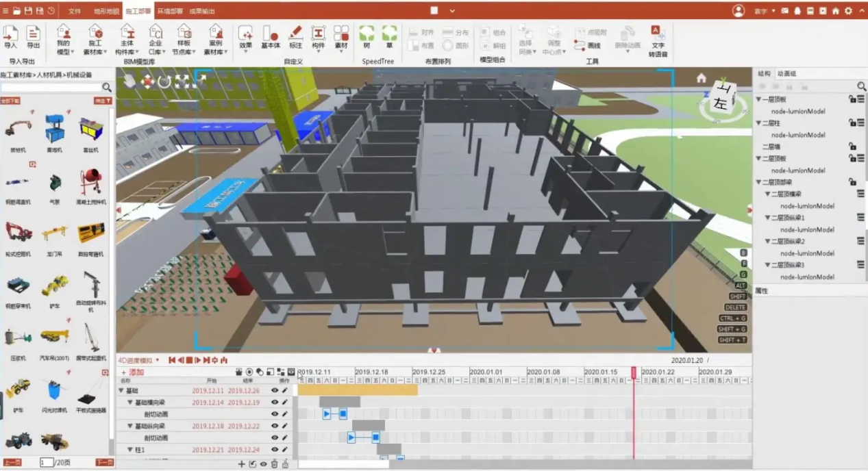The width and height of the screenshot is (868, 471).
Task: Open the 效果 (Effects) tool
Action: (x=245, y=36)
